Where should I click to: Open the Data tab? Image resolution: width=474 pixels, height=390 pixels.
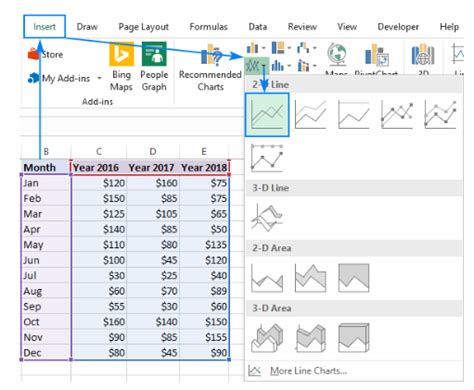(x=258, y=27)
